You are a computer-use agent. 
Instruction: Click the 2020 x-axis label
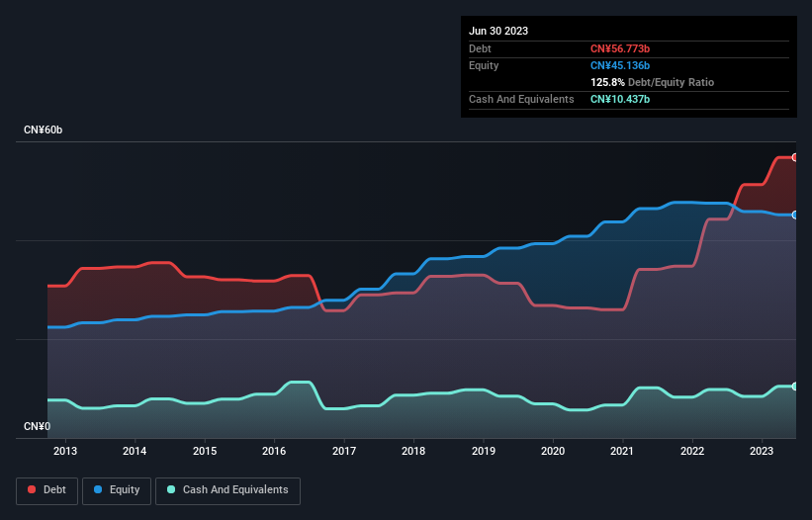point(553,451)
